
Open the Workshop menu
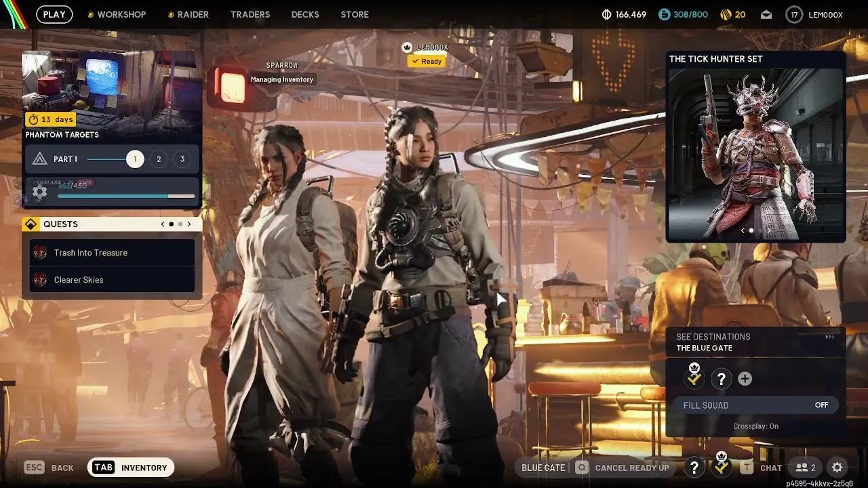click(x=121, y=14)
